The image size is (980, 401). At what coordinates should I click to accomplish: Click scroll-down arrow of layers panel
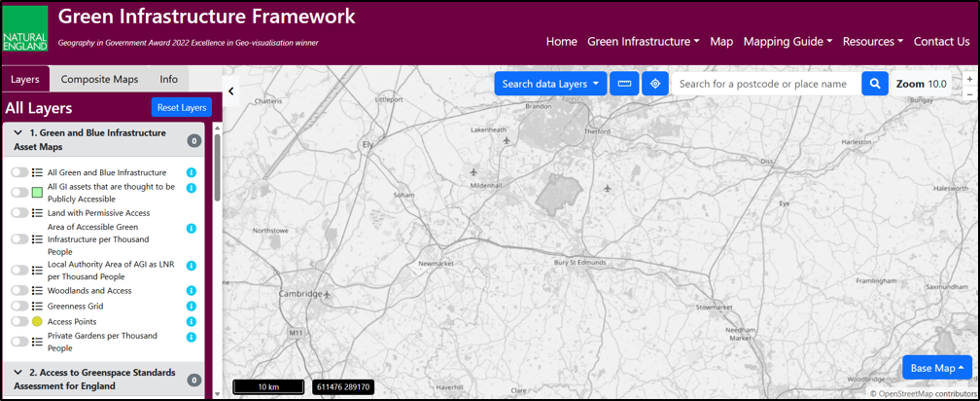[217, 394]
